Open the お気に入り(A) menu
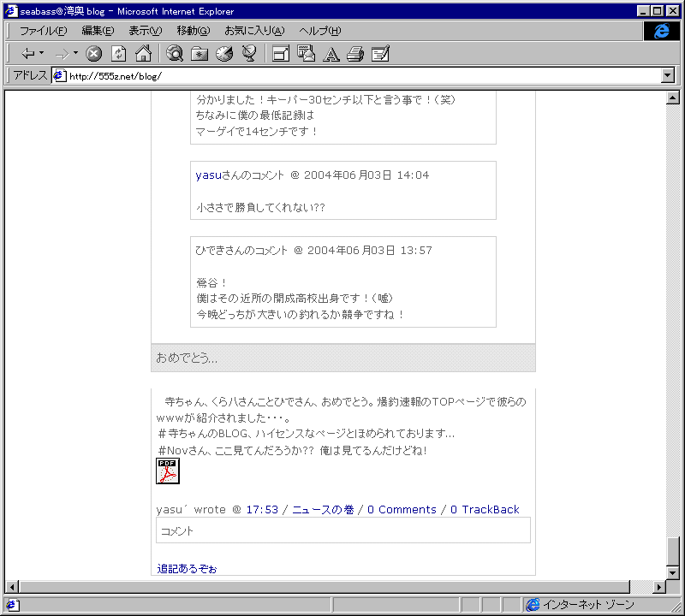 coord(254,31)
